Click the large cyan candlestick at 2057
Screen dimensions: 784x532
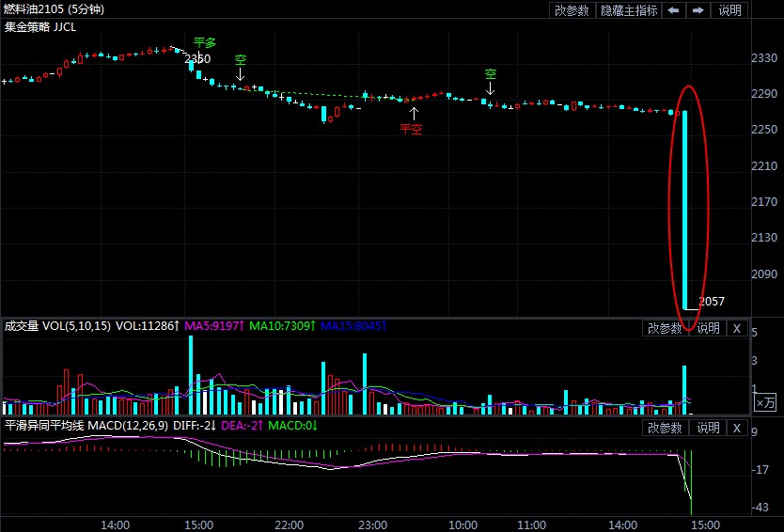(684, 209)
